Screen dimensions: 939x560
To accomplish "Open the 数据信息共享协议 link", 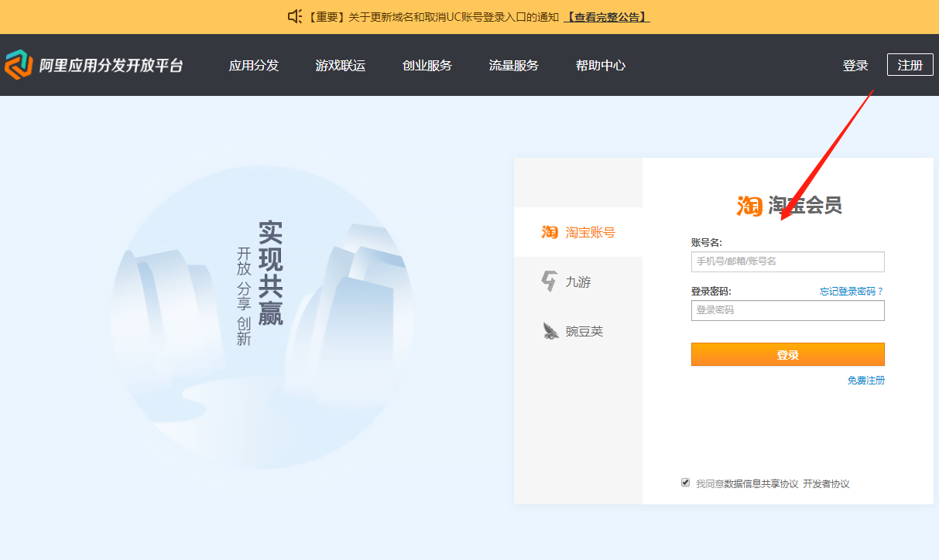I will 761,484.
